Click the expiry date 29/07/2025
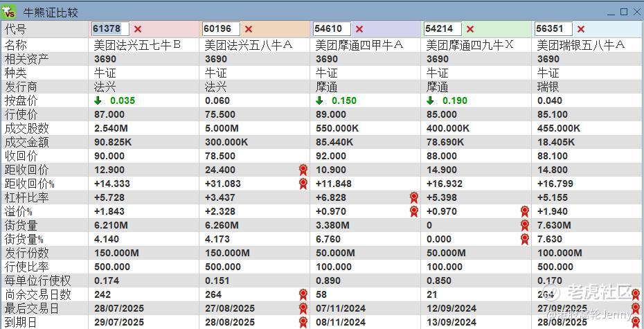 [119, 323]
